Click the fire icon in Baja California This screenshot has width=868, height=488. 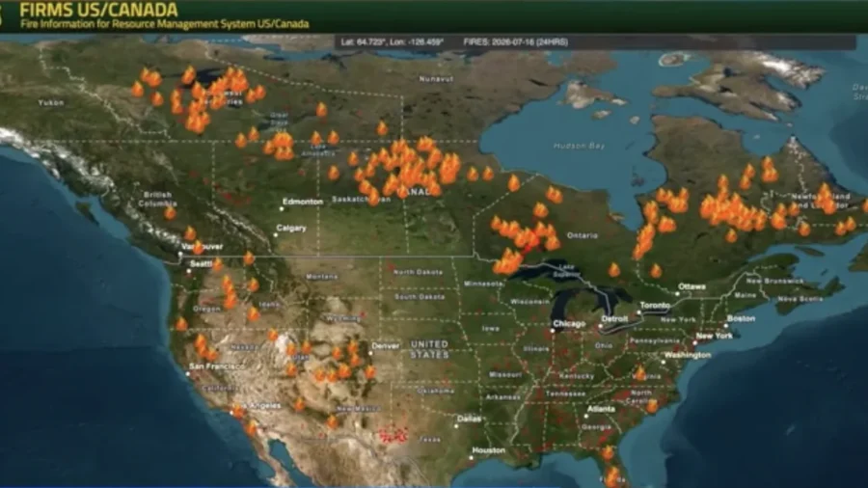252,427
